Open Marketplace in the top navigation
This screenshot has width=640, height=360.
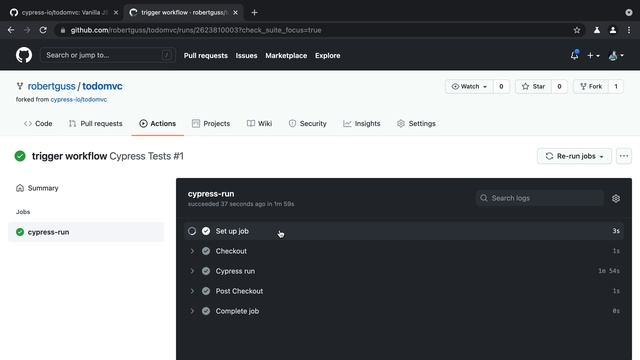click(x=286, y=56)
